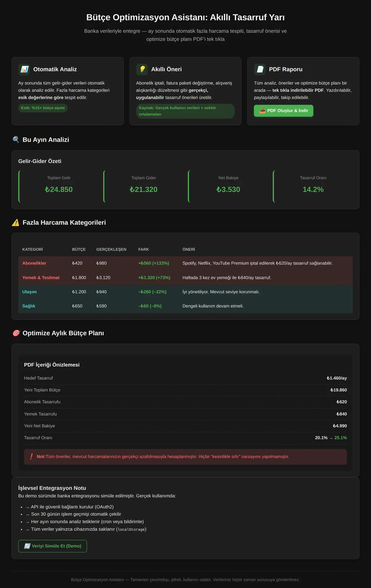Screen dimensions: 371x588
Task: Click the warning triangle beside Fazla Harcama Kategorileri
Action: (15, 222)
